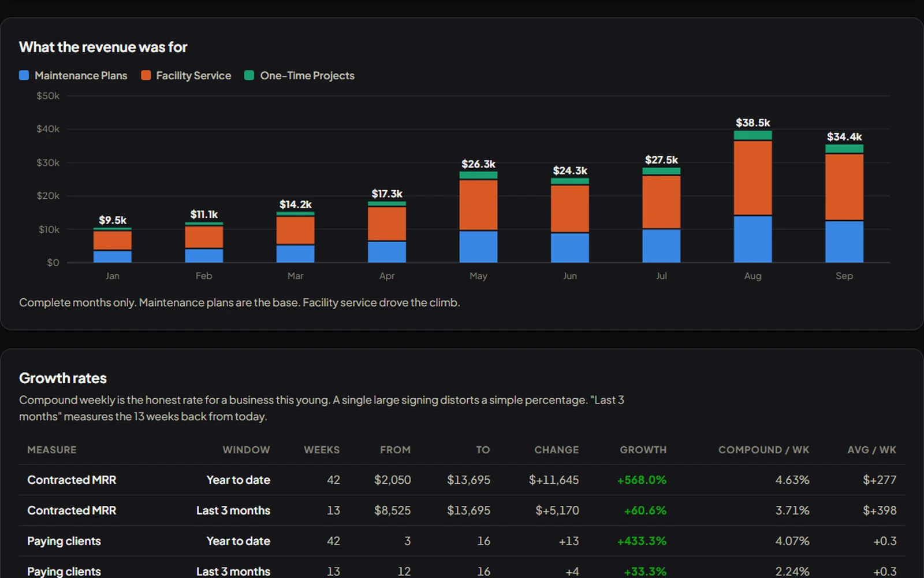The width and height of the screenshot is (924, 578).
Task: Click the $+11,645 change value
Action: pos(554,480)
